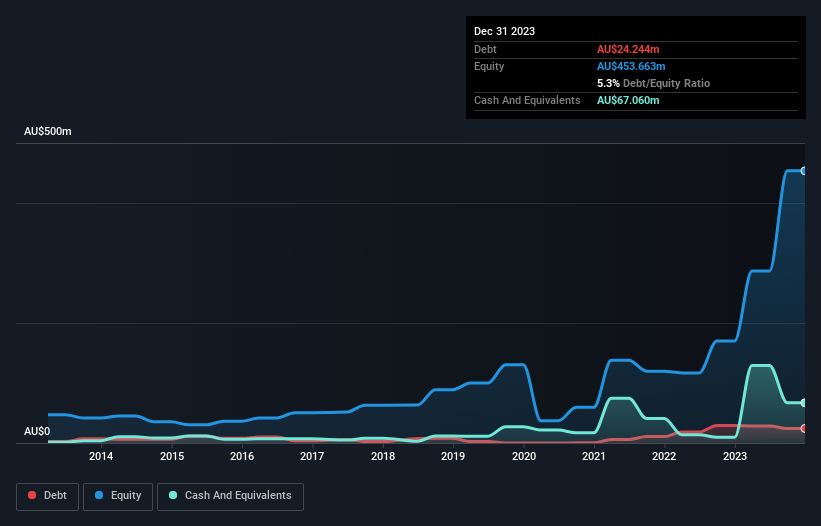Toggle the Equity legend button
Image resolution: width=821 pixels, height=526 pixels.
click(118, 496)
